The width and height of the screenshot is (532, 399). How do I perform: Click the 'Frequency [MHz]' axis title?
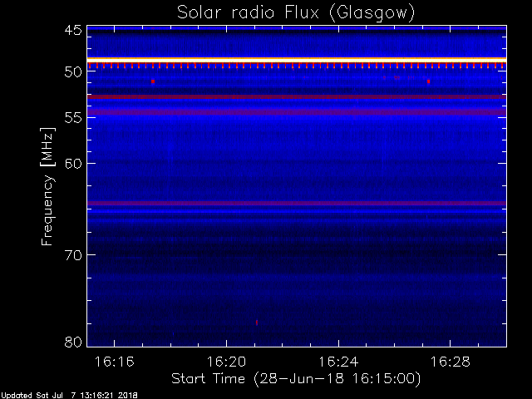coord(48,186)
